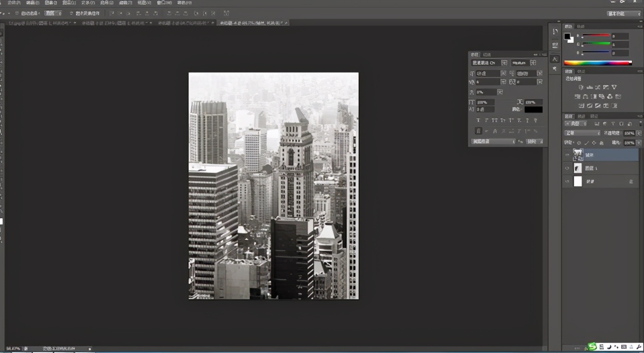Open the anti-aliasing method dropdown

click(x=534, y=141)
